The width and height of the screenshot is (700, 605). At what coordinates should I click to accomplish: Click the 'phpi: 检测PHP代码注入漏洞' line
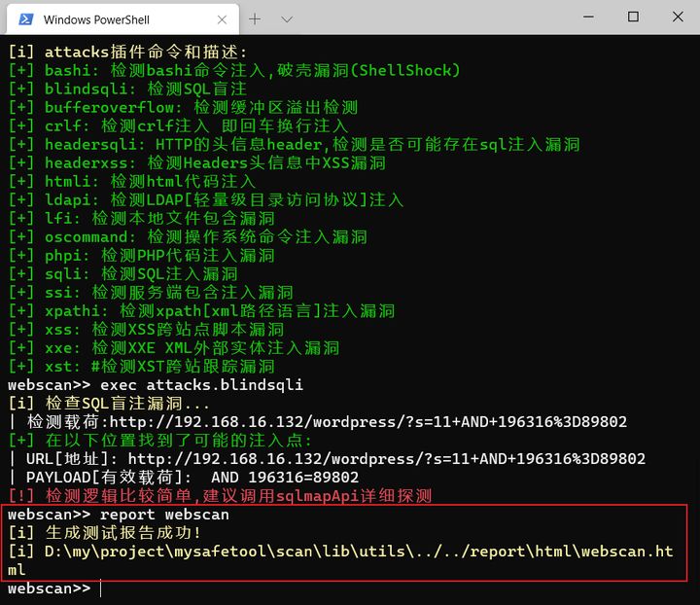click(142, 256)
